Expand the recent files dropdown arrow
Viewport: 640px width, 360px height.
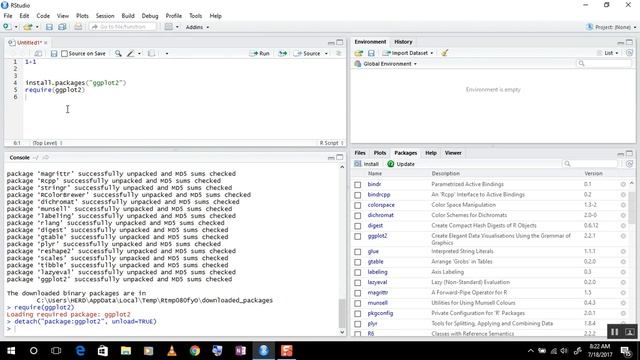37,27
